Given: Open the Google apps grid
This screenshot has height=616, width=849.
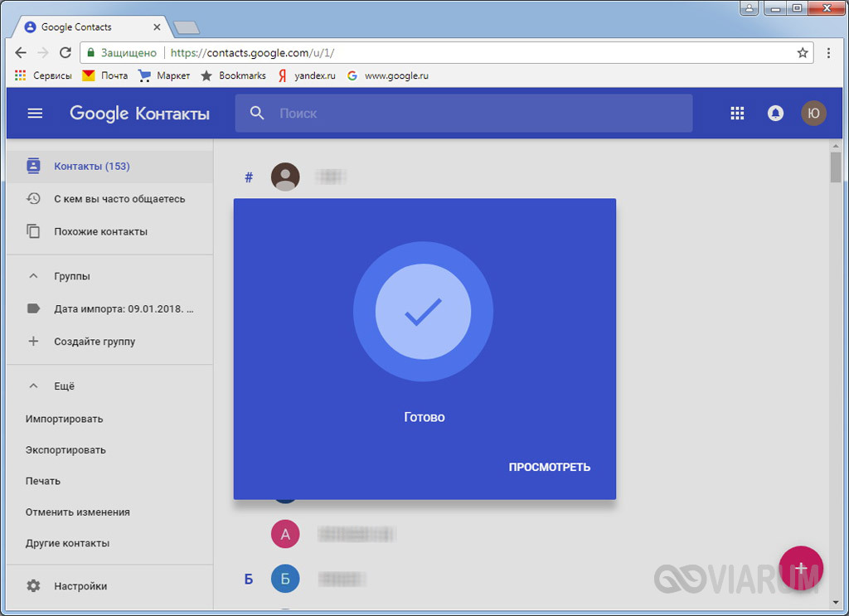Looking at the screenshot, I should tap(737, 114).
